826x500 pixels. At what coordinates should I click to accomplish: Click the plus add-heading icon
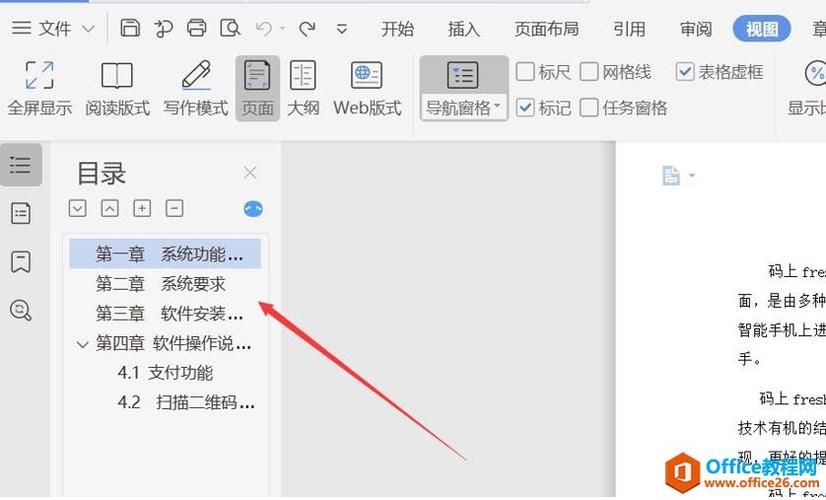point(142,209)
